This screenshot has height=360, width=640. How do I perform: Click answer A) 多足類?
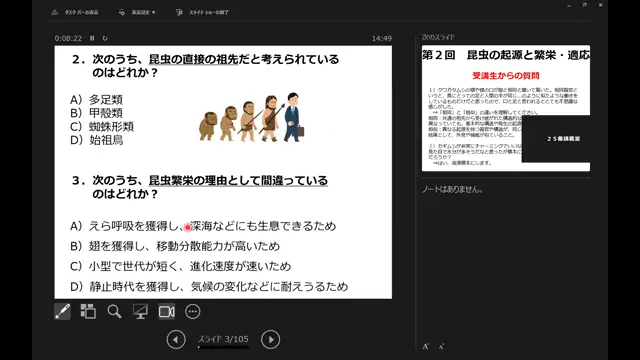[96, 100]
